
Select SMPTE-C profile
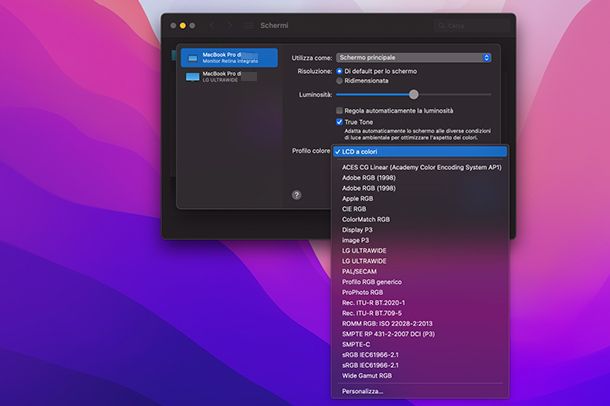pos(420,345)
